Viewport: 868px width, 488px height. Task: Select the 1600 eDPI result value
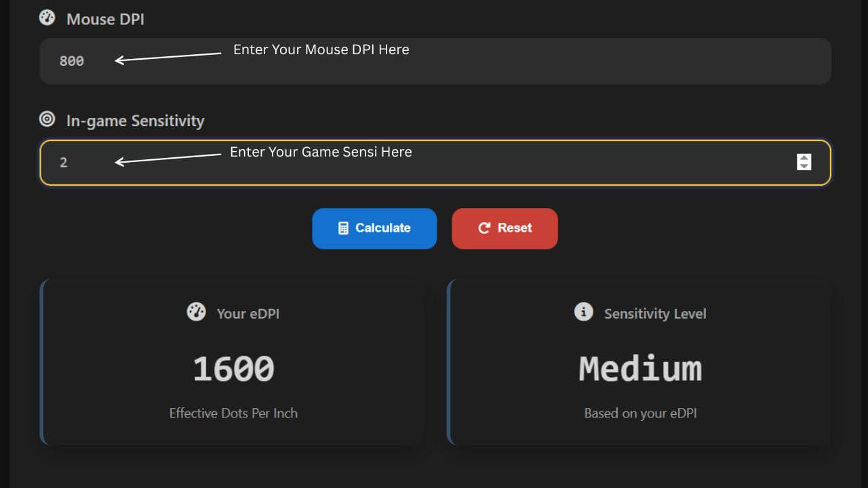tap(233, 367)
